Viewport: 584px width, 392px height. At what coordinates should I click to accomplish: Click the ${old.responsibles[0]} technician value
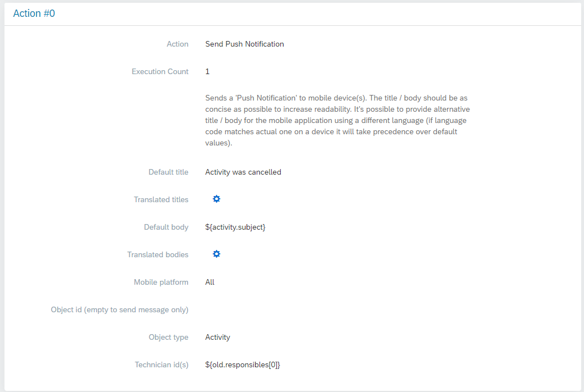(x=243, y=364)
